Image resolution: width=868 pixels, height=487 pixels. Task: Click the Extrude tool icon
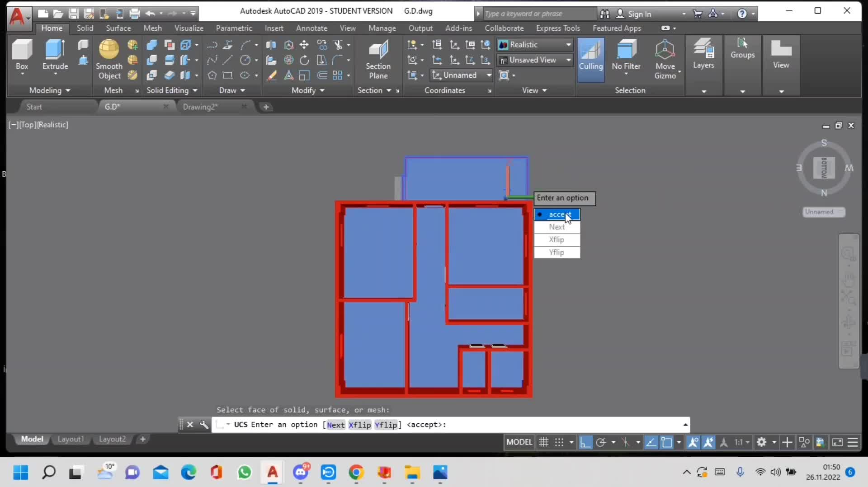coord(55,50)
